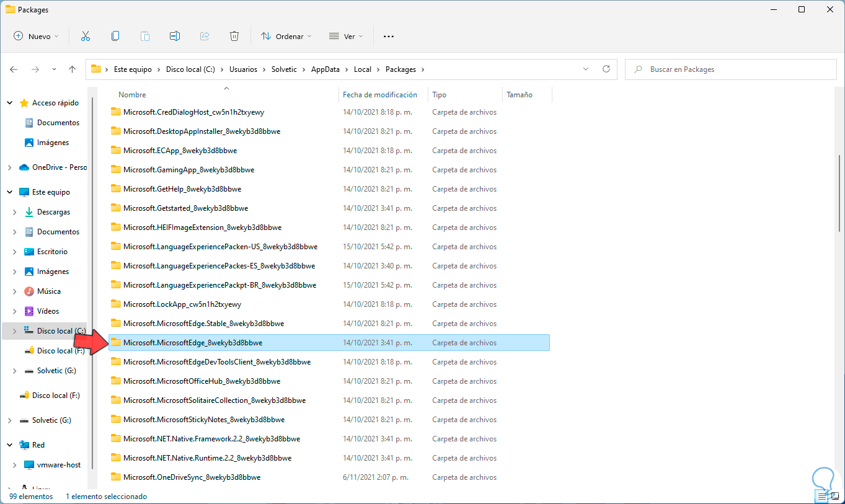
Task: Click the Acceso rápido star icon
Action: (24, 103)
